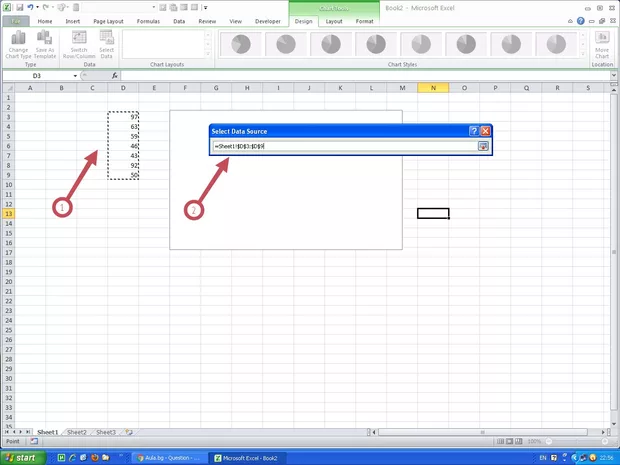The height and width of the screenshot is (465, 620).
Task: Expand the Chart Layouts gallery More arrow
Action: (208, 54)
